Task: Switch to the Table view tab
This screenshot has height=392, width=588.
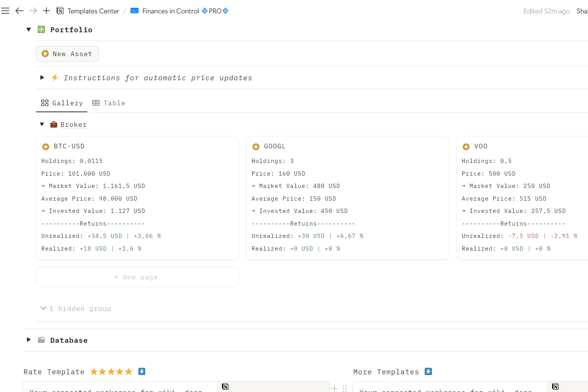Action: tap(109, 103)
